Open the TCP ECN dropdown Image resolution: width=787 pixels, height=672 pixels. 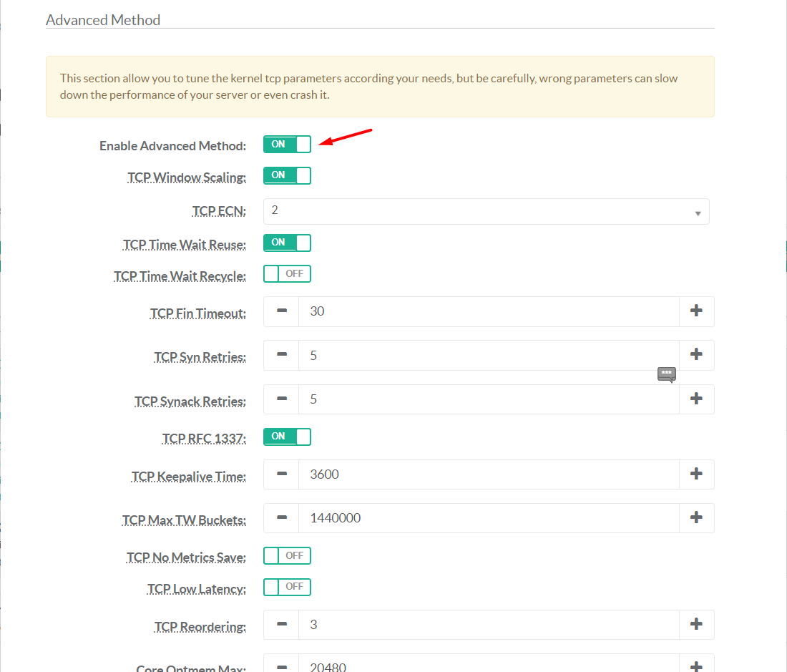(x=486, y=211)
